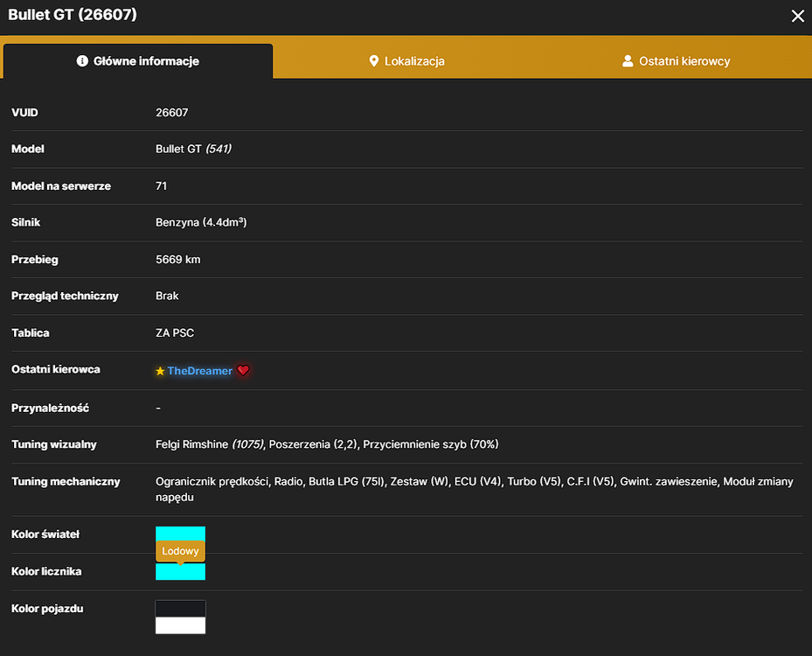812x656 pixels.
Task: Click the info icon in Główne informacje tab
Action: 82,61
